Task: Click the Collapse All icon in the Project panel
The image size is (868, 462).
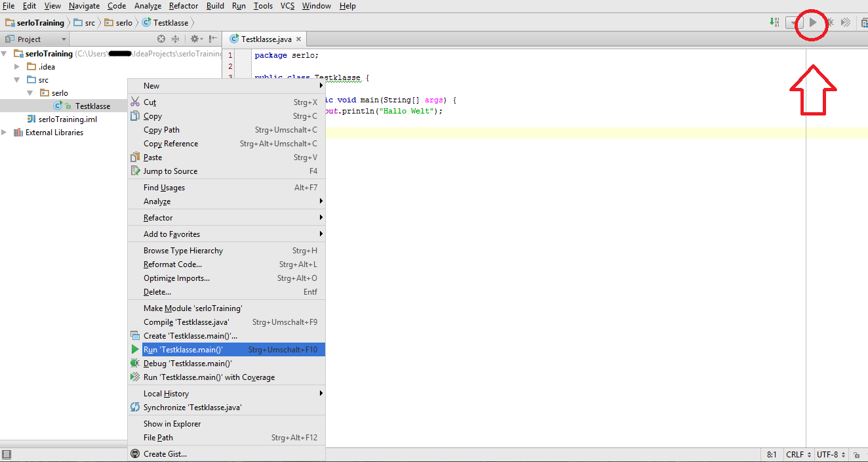Action: click(175, 39)
